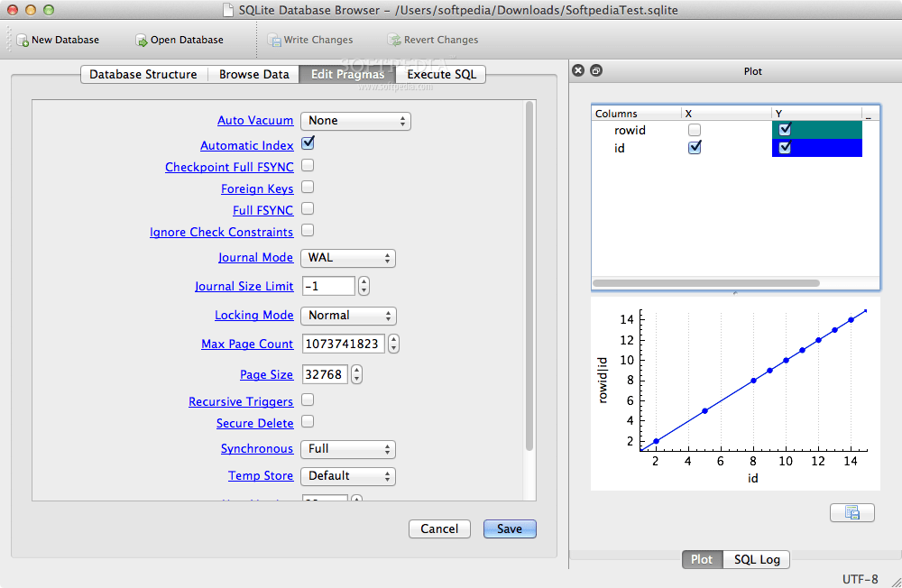Viewport: 902px width, 588px height.
Task: Open the Checkpoint Full FSYNC link
Action: (229, 167)
